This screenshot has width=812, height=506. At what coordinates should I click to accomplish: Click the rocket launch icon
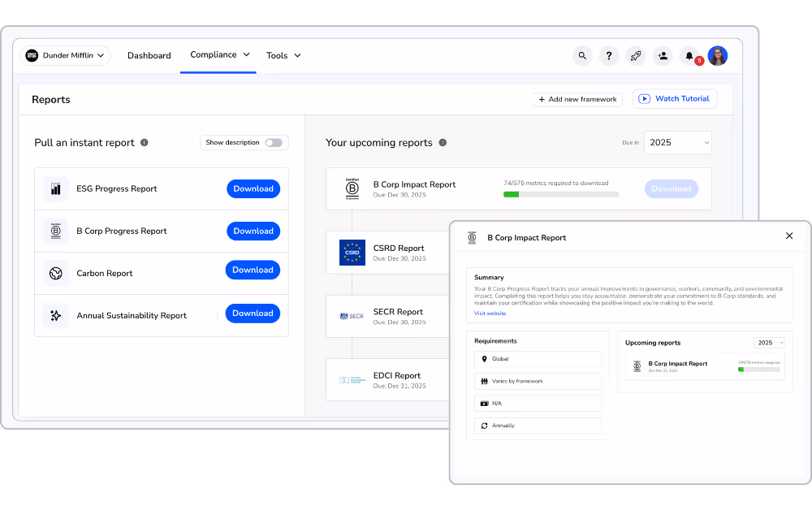(x=636, y=56)
